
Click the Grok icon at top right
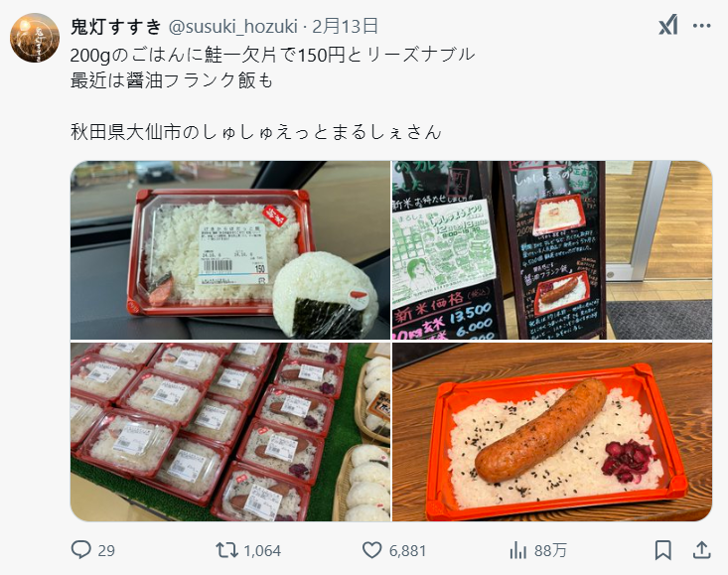[668, 26]
